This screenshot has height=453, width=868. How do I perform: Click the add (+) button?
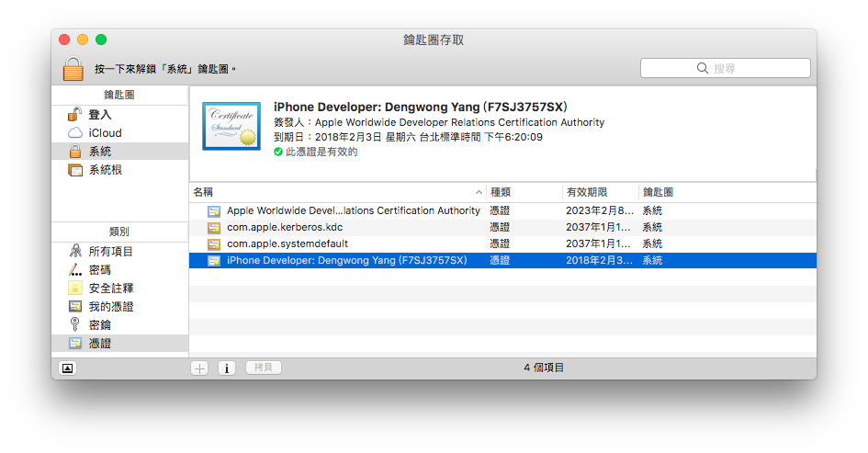click(200, 368)
